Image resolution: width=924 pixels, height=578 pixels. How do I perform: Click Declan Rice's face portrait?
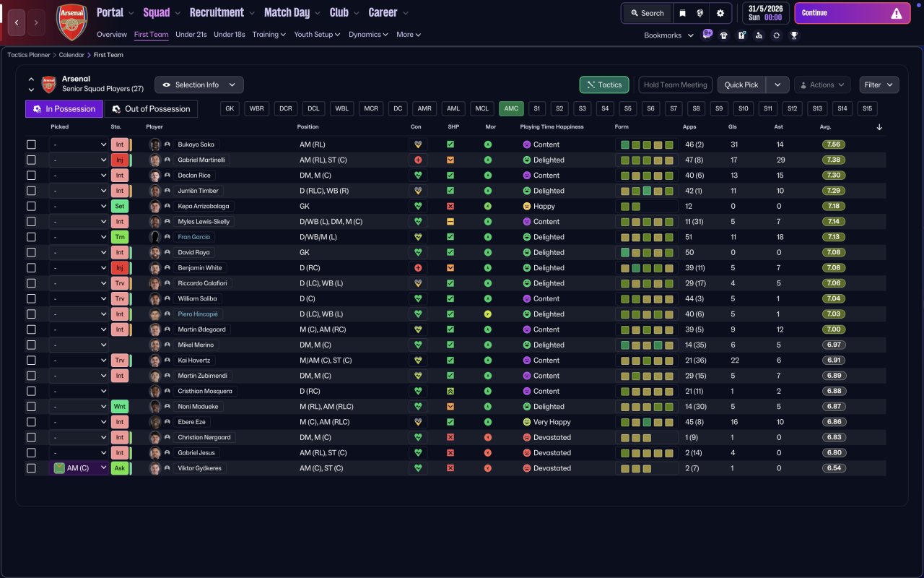pyautogui.click(x=154, y=176)
